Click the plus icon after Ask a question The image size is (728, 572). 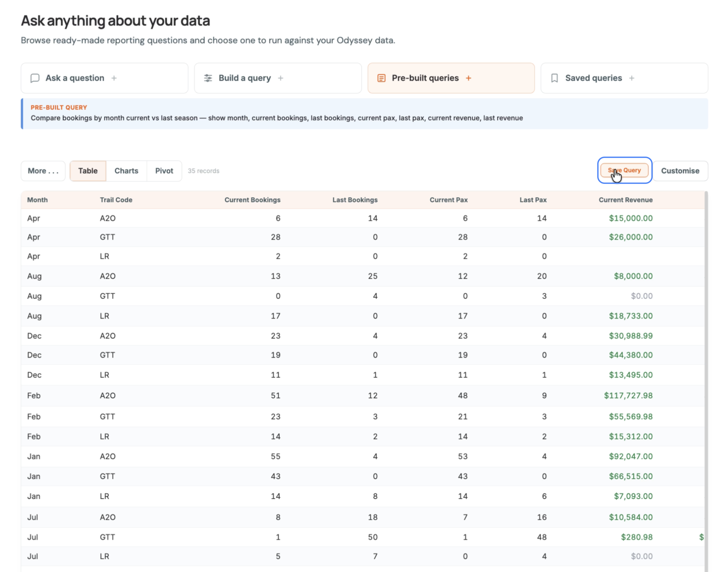114,78
